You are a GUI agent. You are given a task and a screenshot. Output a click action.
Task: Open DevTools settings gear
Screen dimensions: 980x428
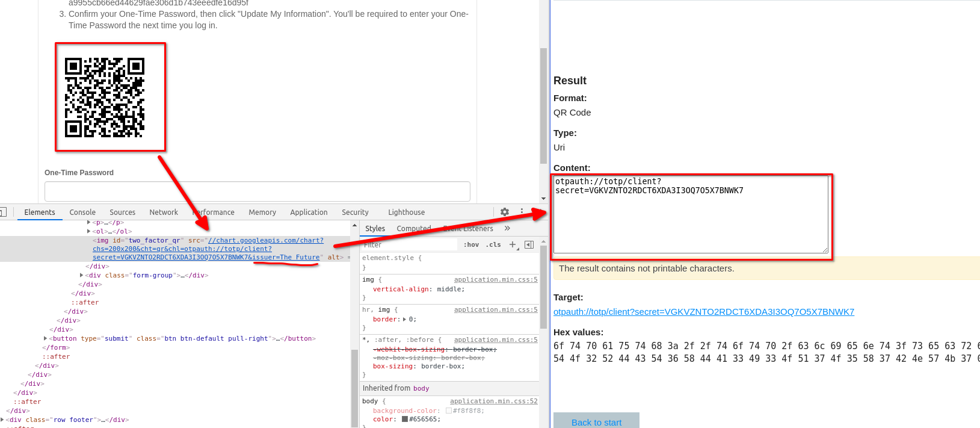point(505,212)
